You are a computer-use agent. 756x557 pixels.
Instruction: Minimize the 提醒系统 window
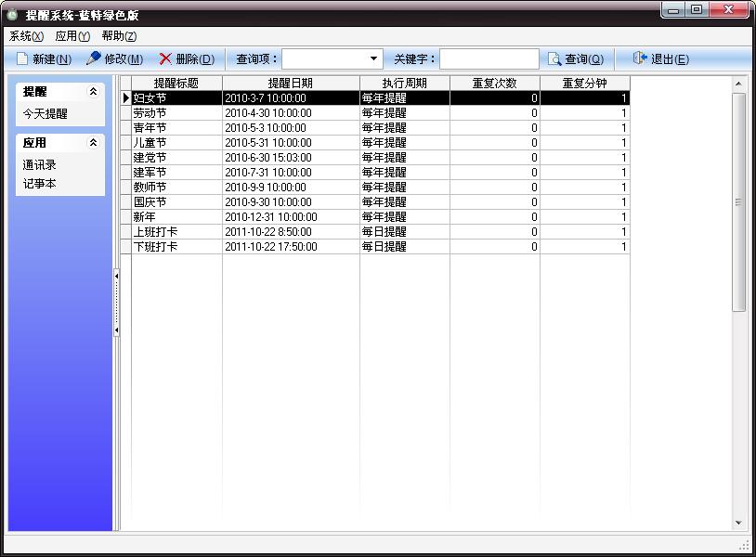pos(674,8)
